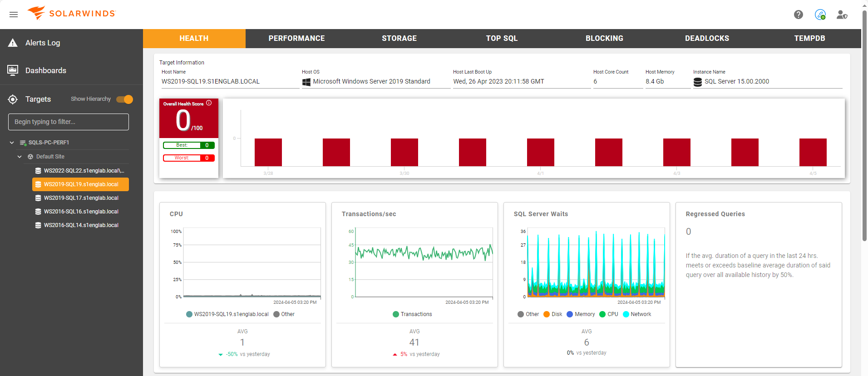868x376 pixels.
Task: Click the Alerts Log warning triangle icon
Action: tap(13, 43)
